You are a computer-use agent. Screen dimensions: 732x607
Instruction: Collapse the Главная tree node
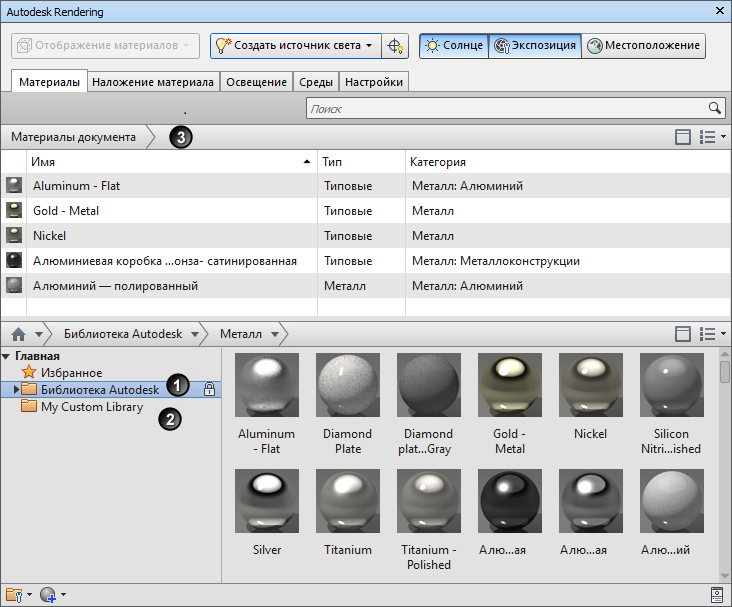(6, 357)
